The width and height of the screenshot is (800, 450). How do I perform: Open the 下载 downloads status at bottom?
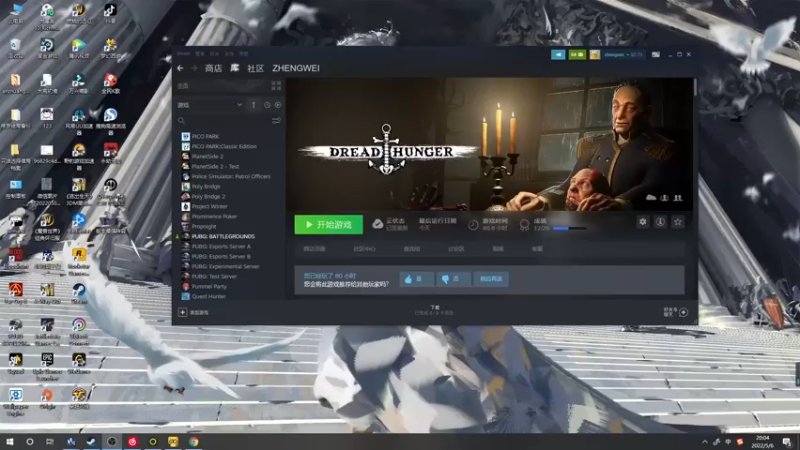(434, 310)
